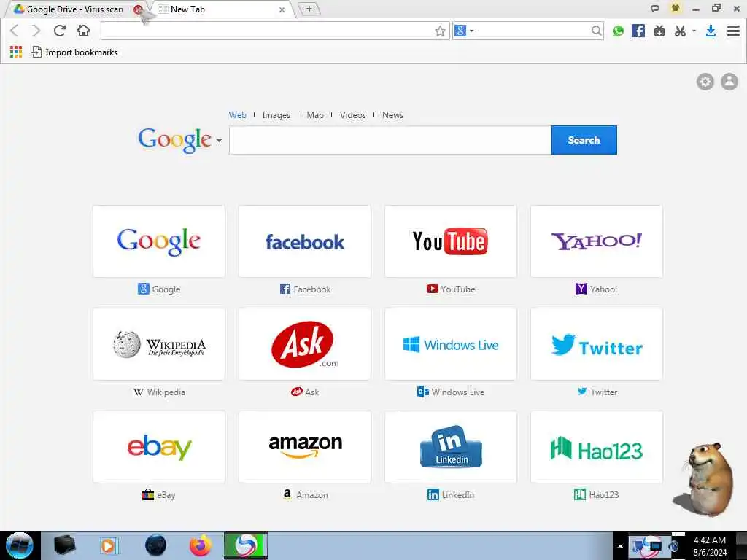Focus the main page search box
747x560 pixels.
tap(390, 140)
